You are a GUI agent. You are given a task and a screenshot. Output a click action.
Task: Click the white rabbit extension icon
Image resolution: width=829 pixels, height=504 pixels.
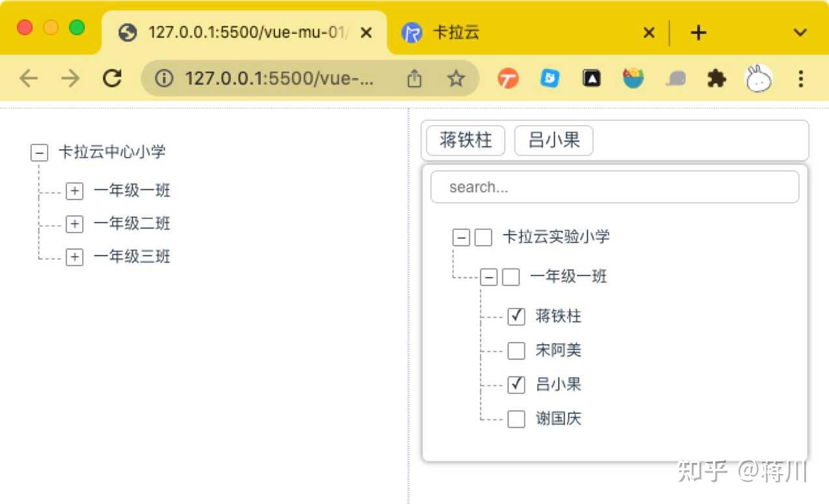[x=758, y=78]
